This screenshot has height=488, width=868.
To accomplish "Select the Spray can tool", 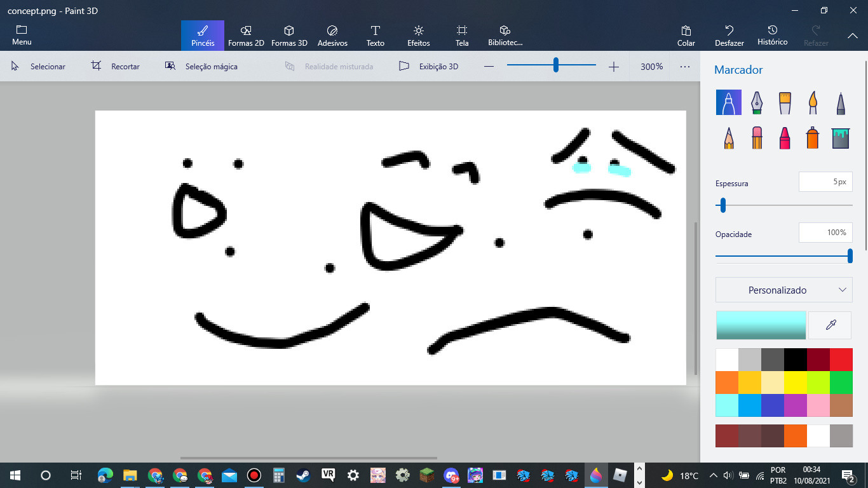I will tap(812, 137).
